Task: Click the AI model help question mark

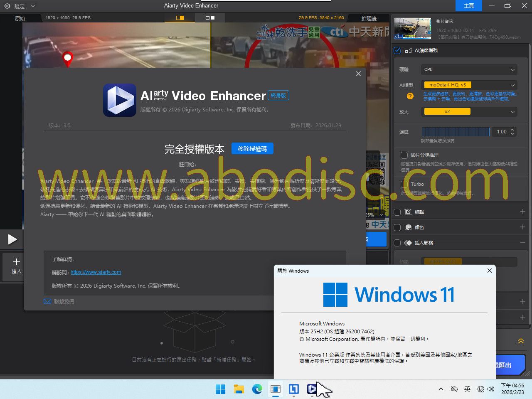Action: 410,96
